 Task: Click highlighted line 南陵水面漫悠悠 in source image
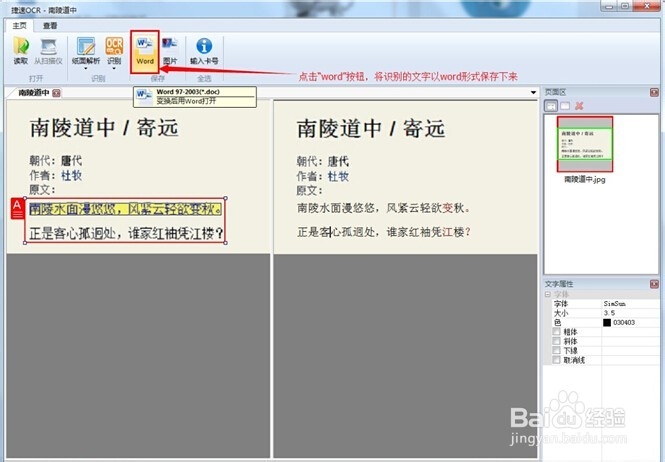(126, 209)
